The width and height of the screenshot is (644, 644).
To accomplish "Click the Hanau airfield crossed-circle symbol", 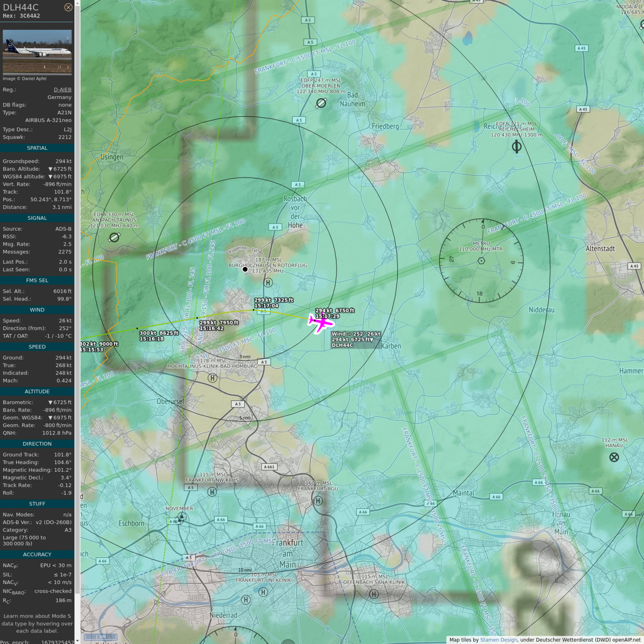I will click(x=614, y=457).
